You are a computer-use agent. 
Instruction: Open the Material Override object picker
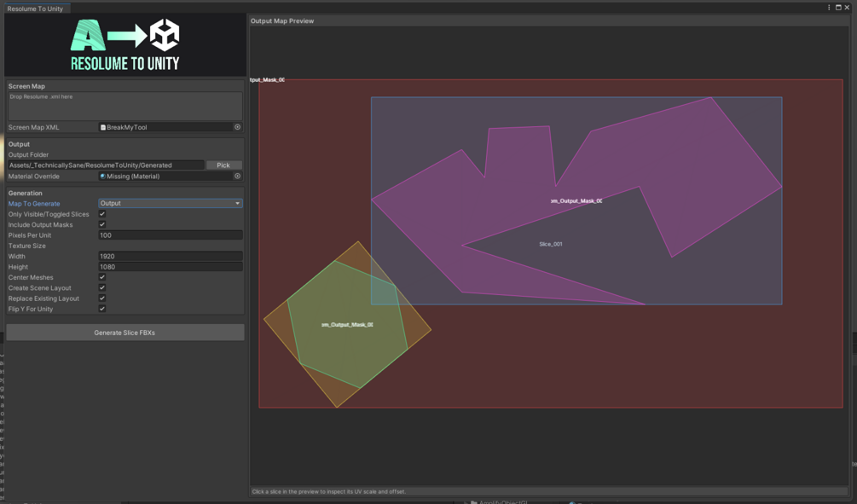(237, 176)
